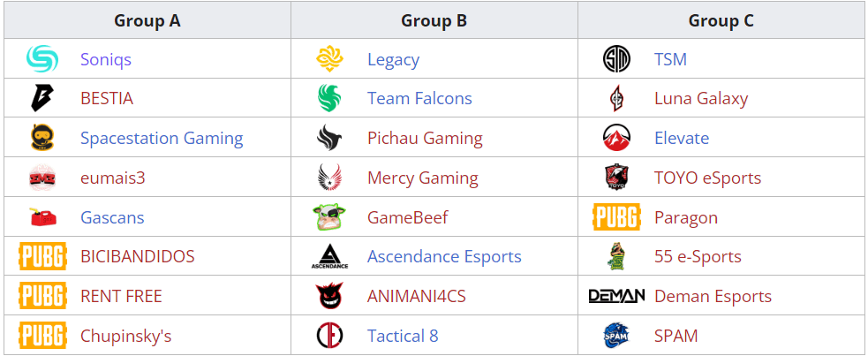Click the ANIMANI4CS team logo icon

coord(329,296)
